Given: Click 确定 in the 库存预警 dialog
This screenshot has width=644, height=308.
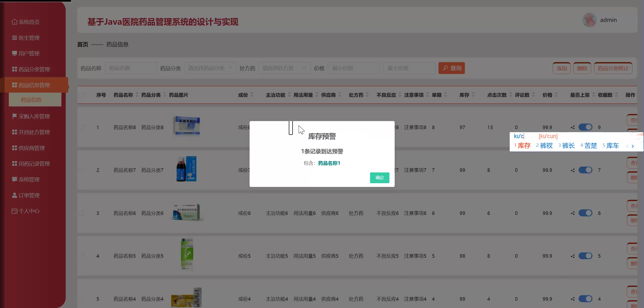Looking at the screenshot, I should click(379, 178).
